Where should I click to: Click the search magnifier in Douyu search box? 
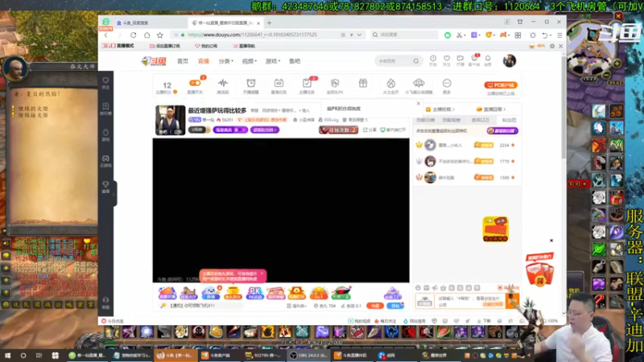416,61
